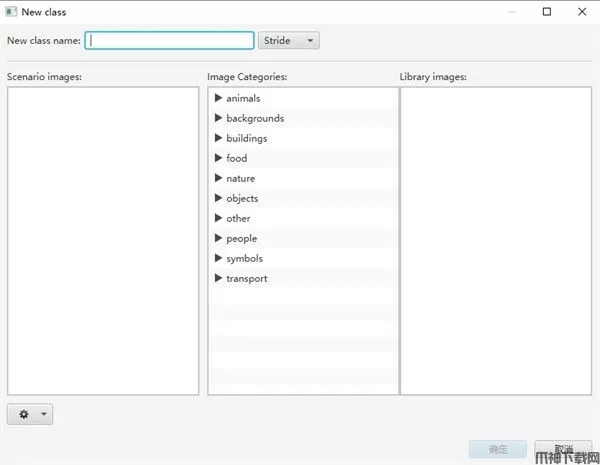Click the confirm (确定) button
The image size is (600, 465).
point(498,449)
